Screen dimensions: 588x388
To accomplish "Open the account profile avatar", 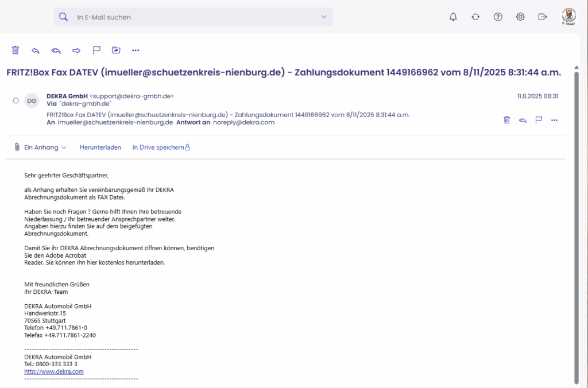I will coord(568,17).
